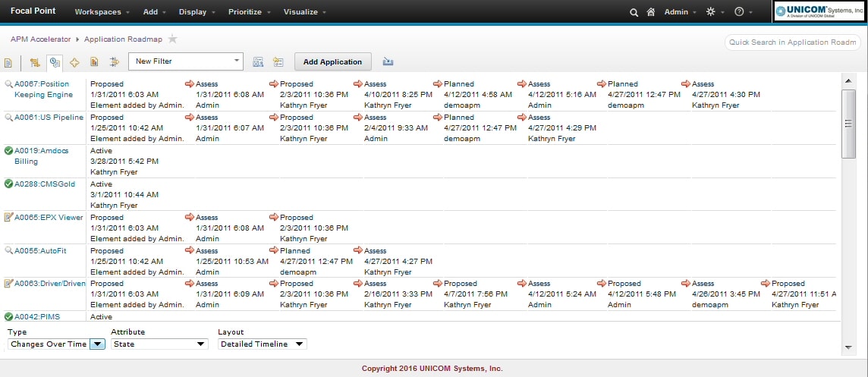The image size is (868, 377).
Task: Expand the arrow next to help icon
Action: click(x=750, y=12)
